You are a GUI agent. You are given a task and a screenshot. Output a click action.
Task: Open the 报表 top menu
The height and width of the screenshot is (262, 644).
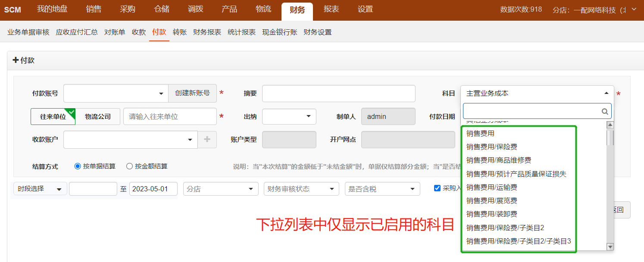pyautogui.click(x=331, y=9)
